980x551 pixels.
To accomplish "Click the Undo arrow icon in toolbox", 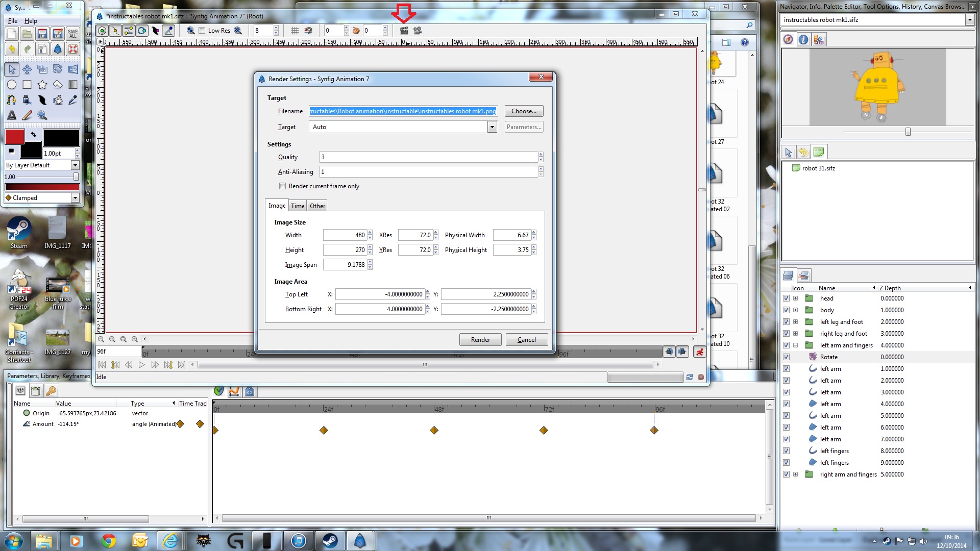I will click(x=12, y=49).
